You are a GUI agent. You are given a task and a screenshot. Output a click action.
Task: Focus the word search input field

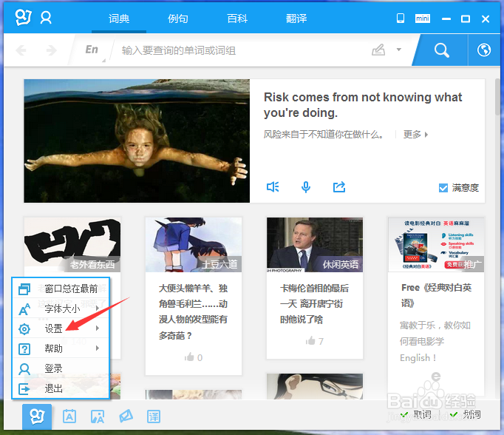238,50
